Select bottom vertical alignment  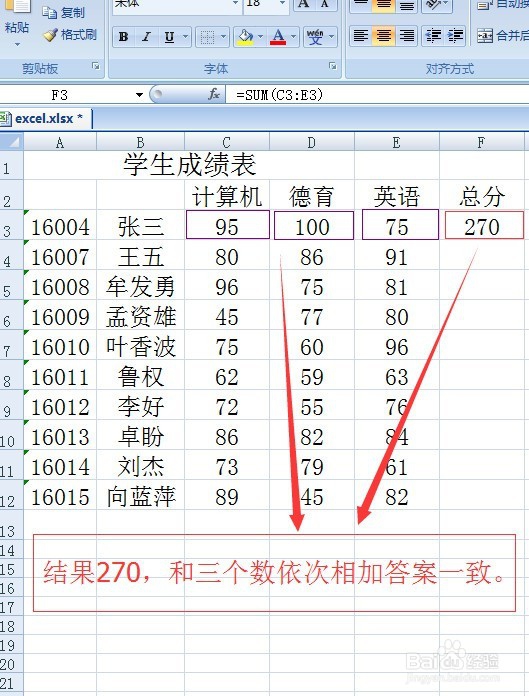407,5
